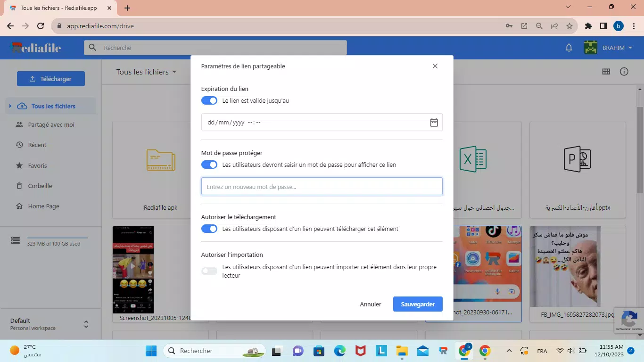Image resolution: width=644 pixels, height=362 pixels.
Task: Open the calendar picker in the date field
Action: [433, 122]
